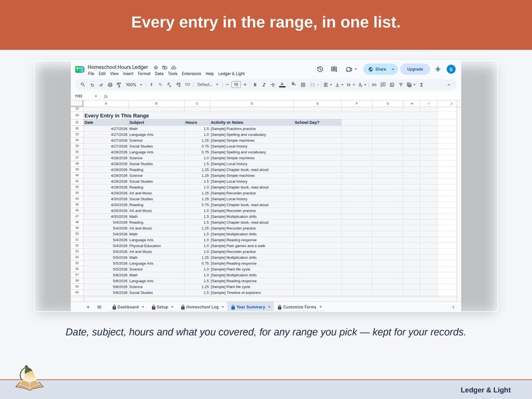Screen dimensions: 532x399
Task: Redo the last action
Action: click(x=101, y=85)
